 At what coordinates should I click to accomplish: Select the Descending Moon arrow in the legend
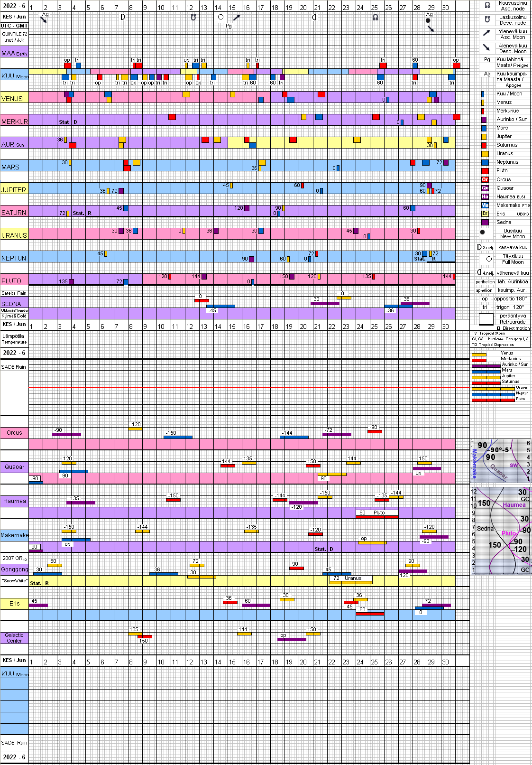[486, 47]
